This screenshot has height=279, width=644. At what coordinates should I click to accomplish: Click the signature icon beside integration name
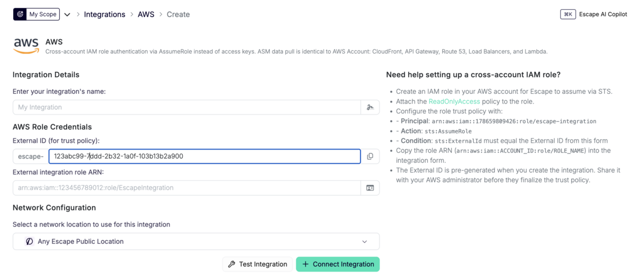click(370, 107)
